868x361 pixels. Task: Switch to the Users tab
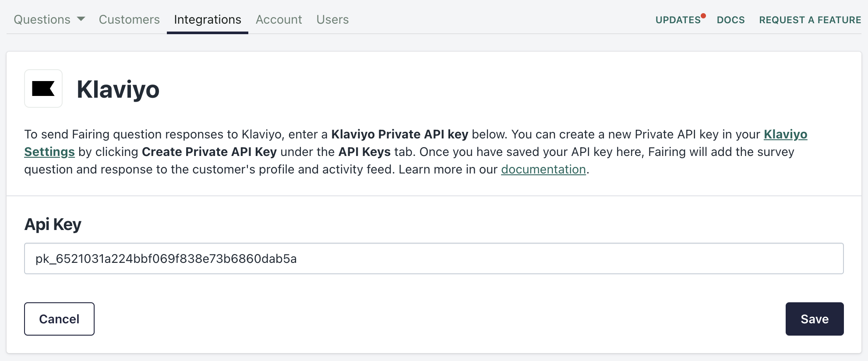333,20
